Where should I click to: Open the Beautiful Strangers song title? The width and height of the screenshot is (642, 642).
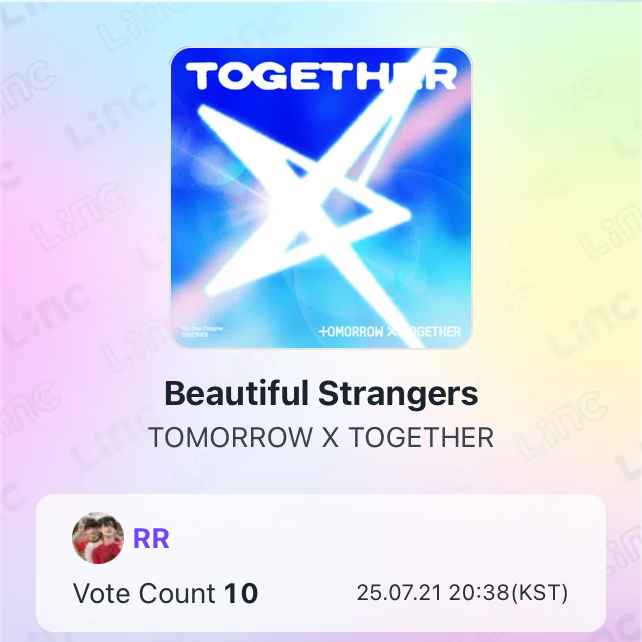[321, 393]
